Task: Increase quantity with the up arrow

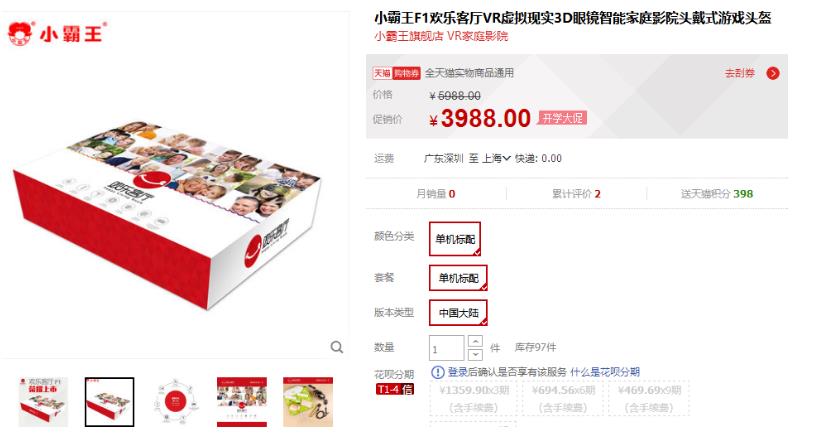Action: 475,341
